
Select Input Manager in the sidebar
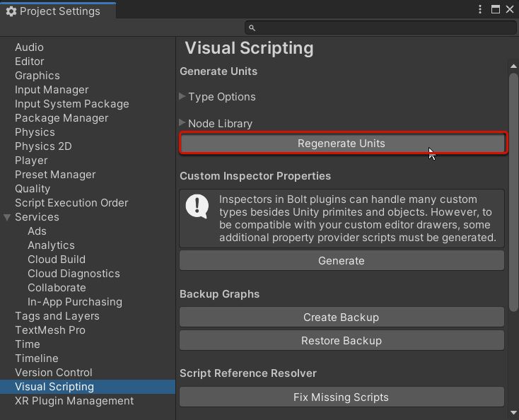[x=52, y=90]
